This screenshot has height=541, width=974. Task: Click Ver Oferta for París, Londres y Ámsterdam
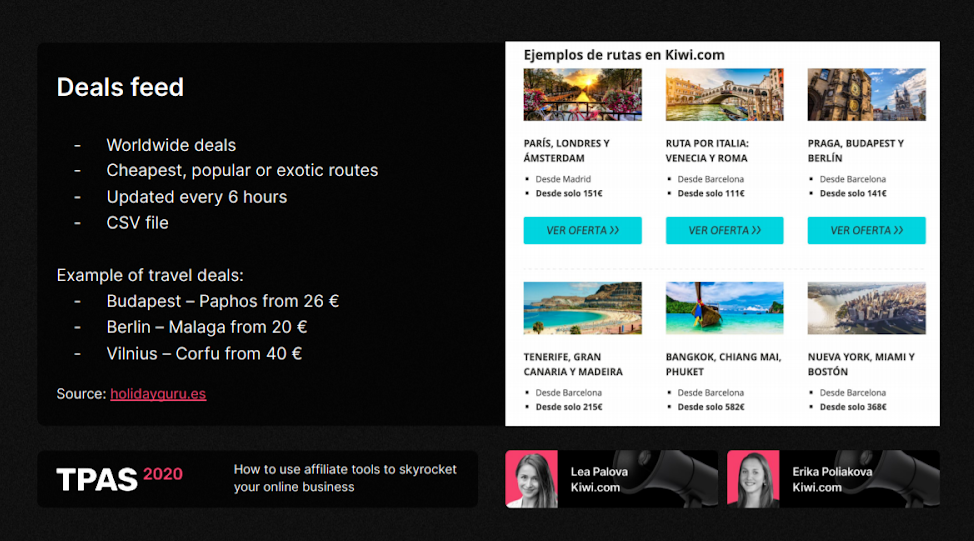click(x=582, y=230)
